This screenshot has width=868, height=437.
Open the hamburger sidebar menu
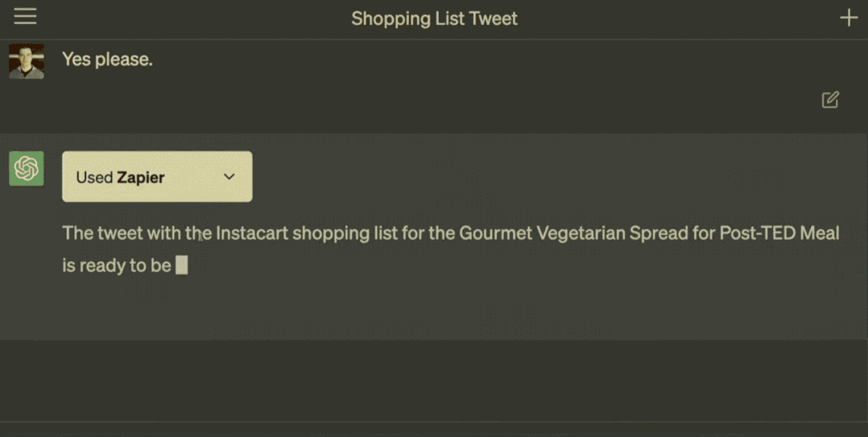(26, 16)
